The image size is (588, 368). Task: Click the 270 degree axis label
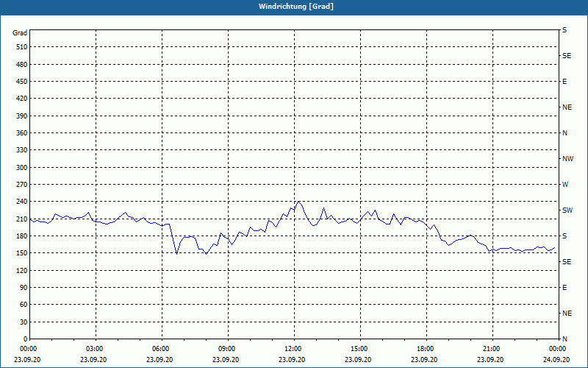tap(22, 185)
